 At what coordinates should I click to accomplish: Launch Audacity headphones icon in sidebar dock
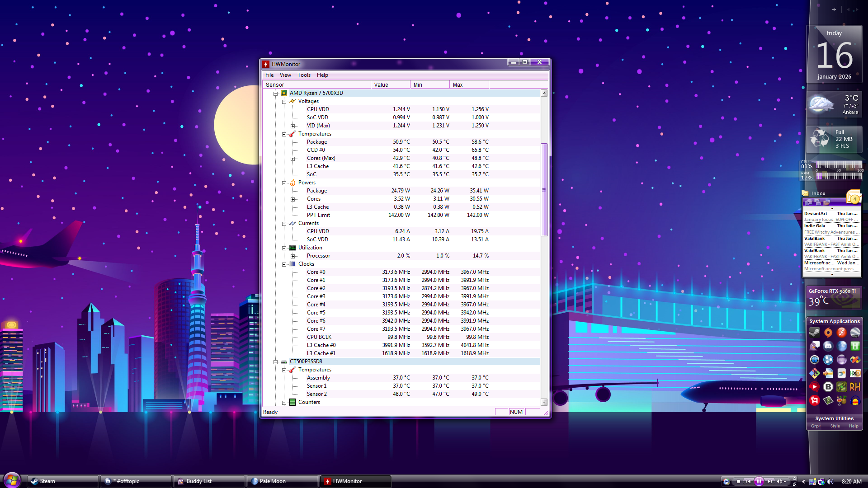855,400
